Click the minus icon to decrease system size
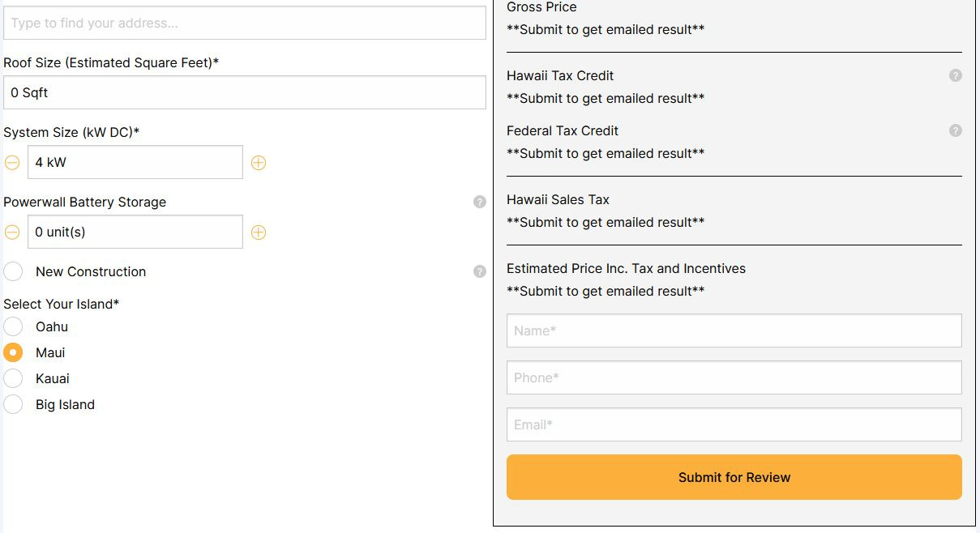 (x=12, y=162)
